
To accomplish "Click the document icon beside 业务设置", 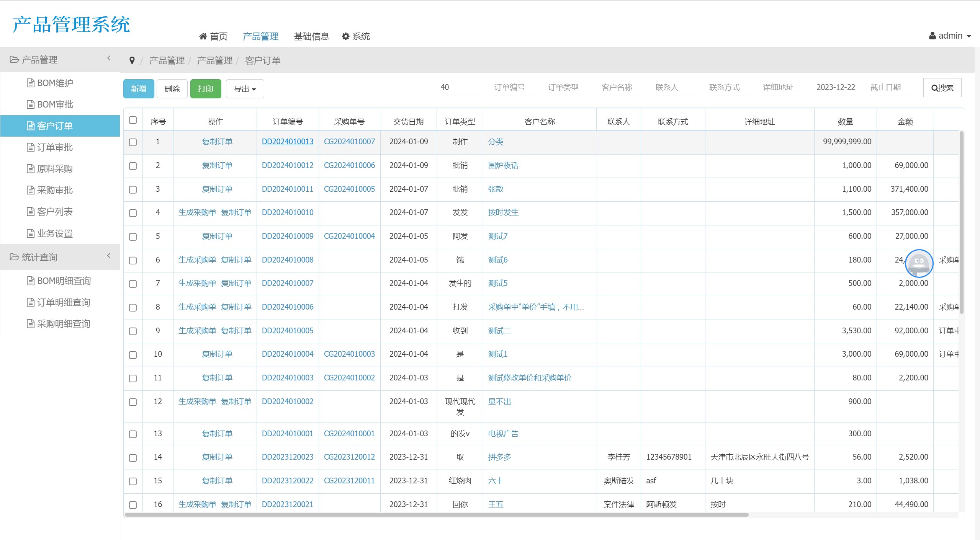I will pyautogui.click(x=31, y=233).
